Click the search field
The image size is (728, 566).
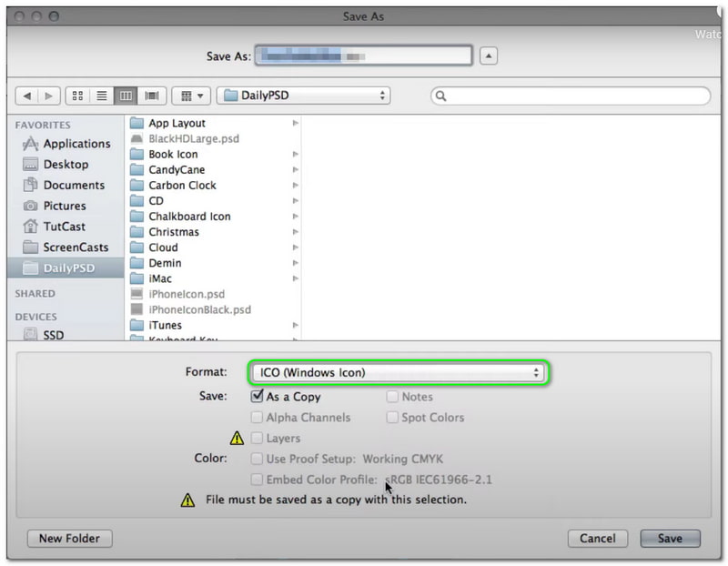[571, 96]
